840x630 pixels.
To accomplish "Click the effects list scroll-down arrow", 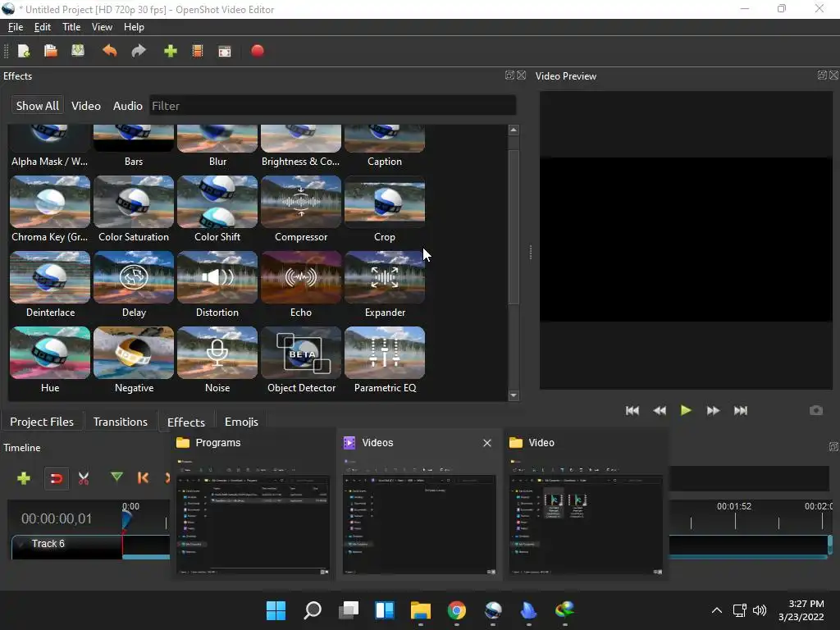I will [x=514, y=395].
